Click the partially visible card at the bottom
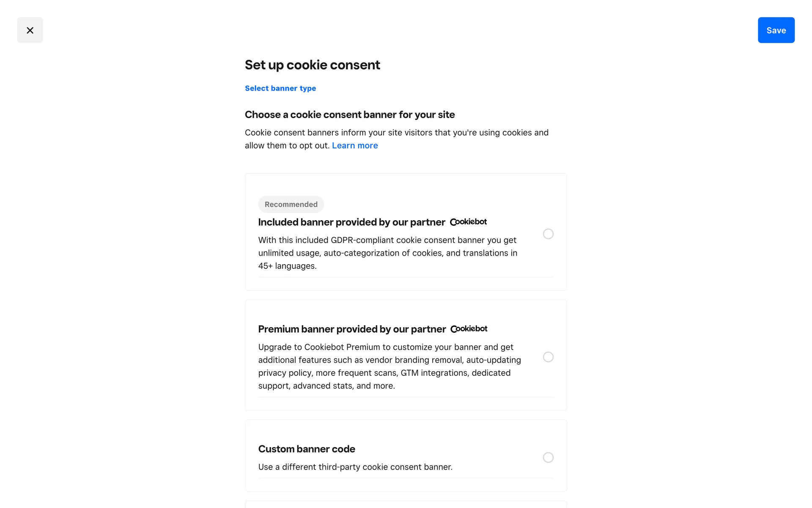 tap(406, 504)
